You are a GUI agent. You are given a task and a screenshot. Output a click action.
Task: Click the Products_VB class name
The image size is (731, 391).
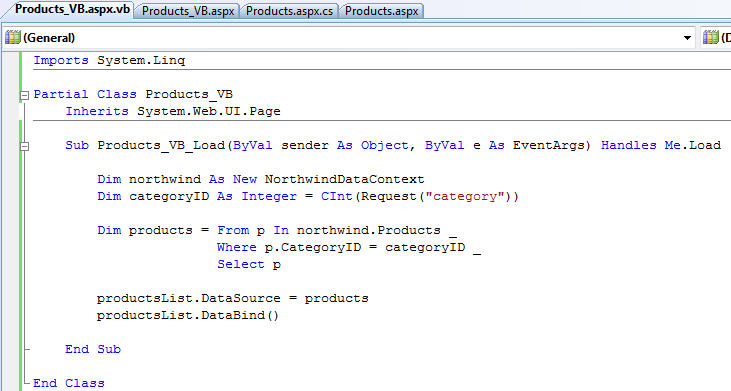click(189, 95)
